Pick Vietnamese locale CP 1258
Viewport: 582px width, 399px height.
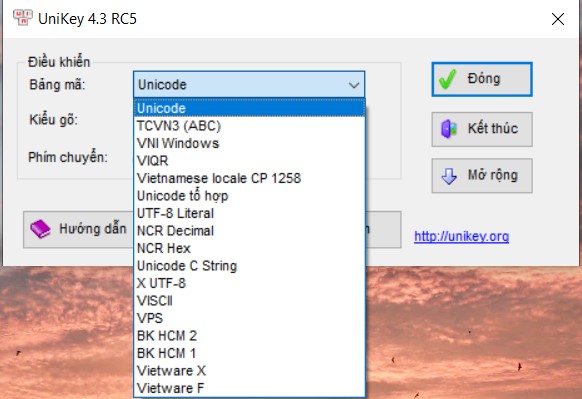coord(249,178)
